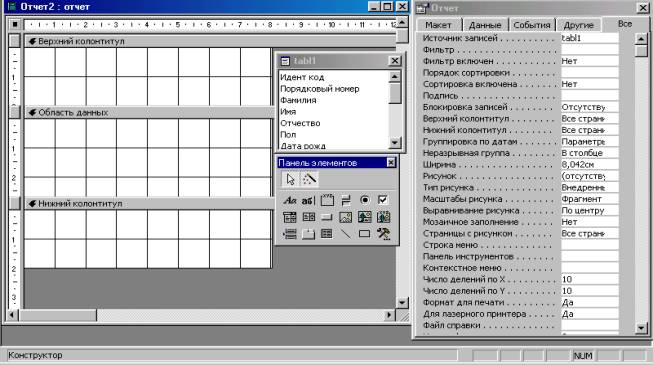
Task: Click section selector beside Нижний колонтитул
Action: click(x=15, y=203)
